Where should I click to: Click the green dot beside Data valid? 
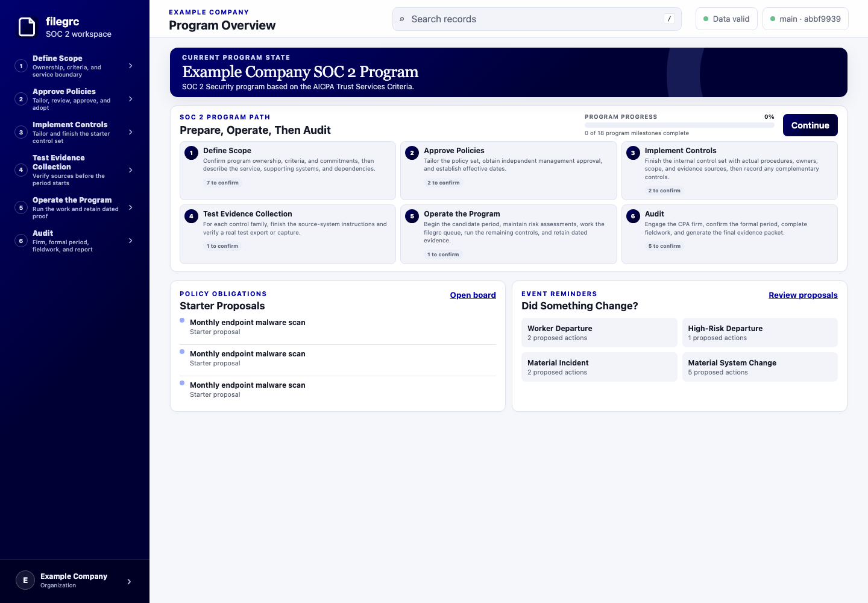click(x=706, y=19)
